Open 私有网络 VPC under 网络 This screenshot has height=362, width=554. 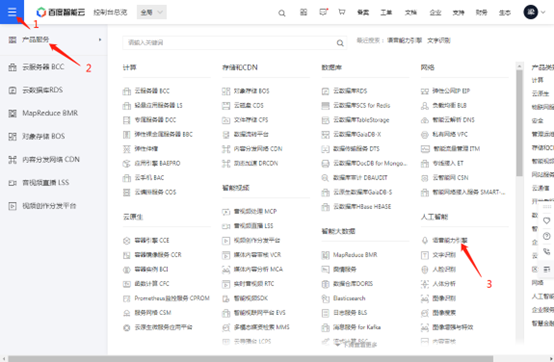pyautogui.click(x=450, y=134)
